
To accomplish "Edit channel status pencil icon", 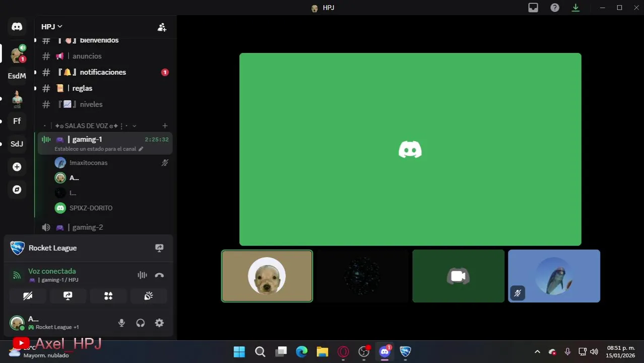I will point(141,149).
